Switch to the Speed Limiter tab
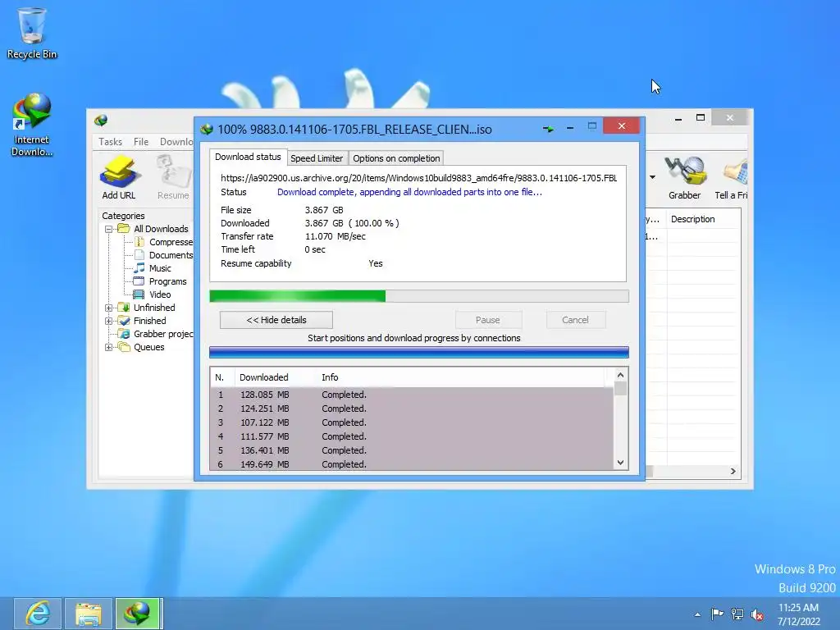 pos(317,158)
